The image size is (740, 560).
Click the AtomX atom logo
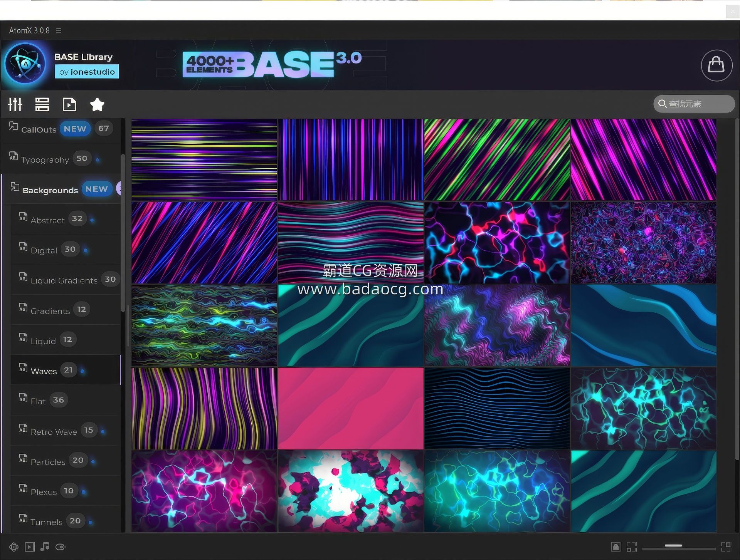26,64
